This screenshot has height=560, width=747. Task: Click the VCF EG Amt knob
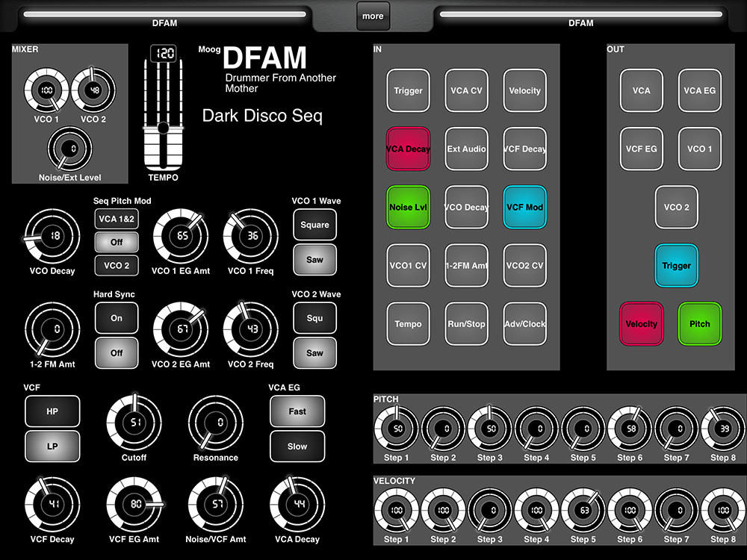click(134, 505)
